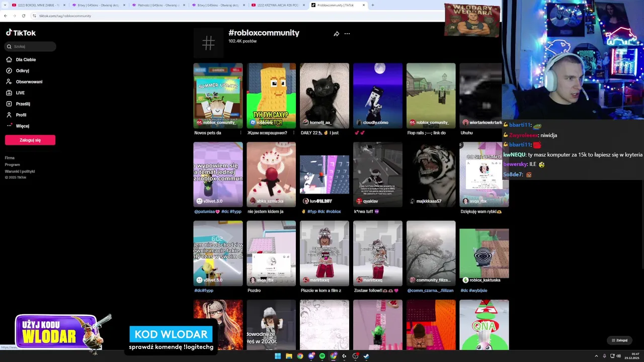
Task: Open Spotify from taskbar
Action: (322, 356)
